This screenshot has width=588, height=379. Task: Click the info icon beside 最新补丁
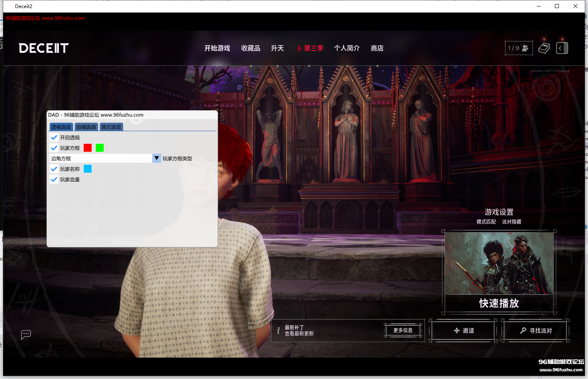coord(278,331)
